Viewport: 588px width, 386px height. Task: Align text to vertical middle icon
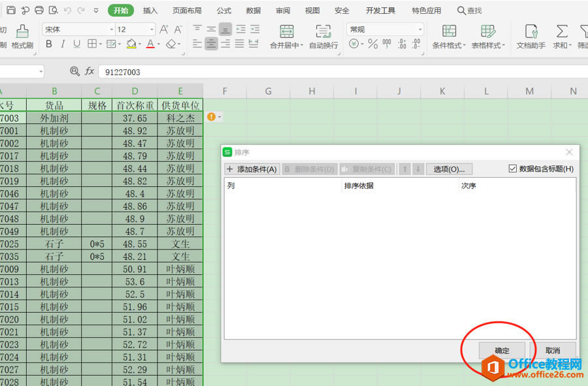(x=211, y=29)
